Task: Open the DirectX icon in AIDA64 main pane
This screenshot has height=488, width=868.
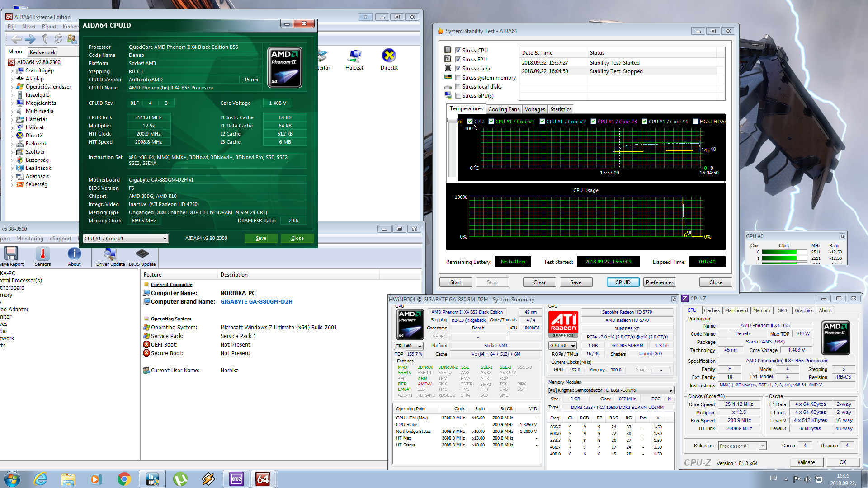Action: pyautogui.click(x=389, y=59)
